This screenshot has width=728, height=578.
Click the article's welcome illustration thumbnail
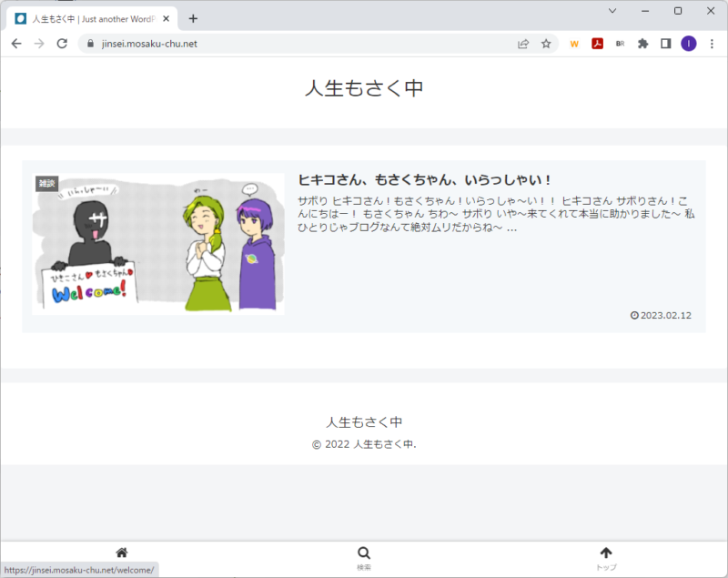pyautogui.click(x=159, y=246)
